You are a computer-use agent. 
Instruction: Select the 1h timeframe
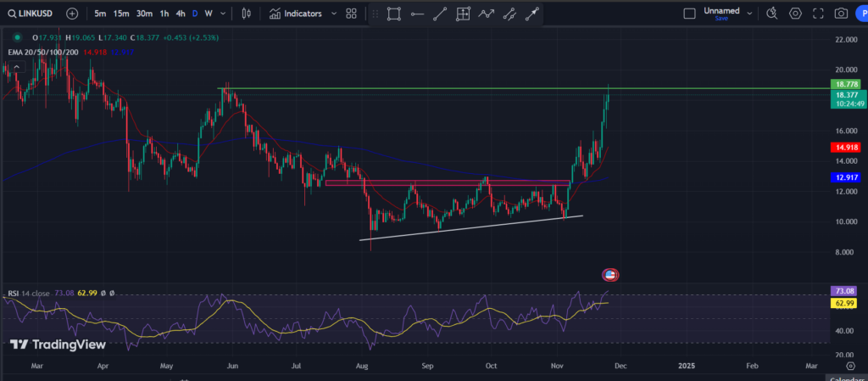point(164,14)
